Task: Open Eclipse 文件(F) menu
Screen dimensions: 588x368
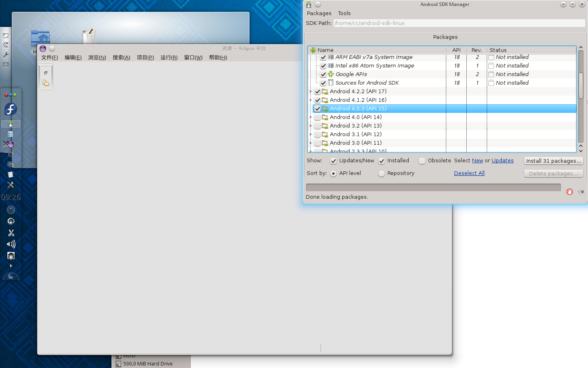Action: coord(49,58)
